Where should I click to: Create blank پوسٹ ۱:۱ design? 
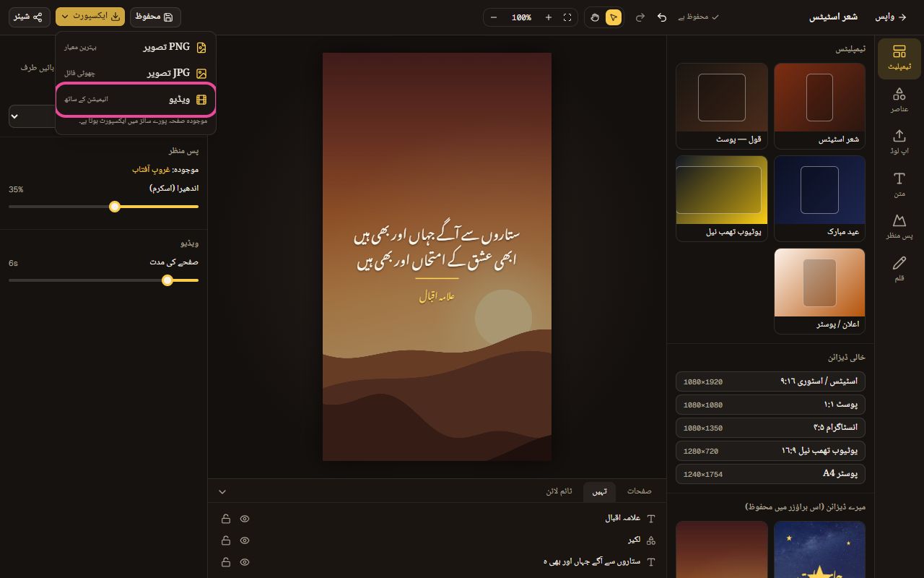pyautogui.click(x=770, y=405)
